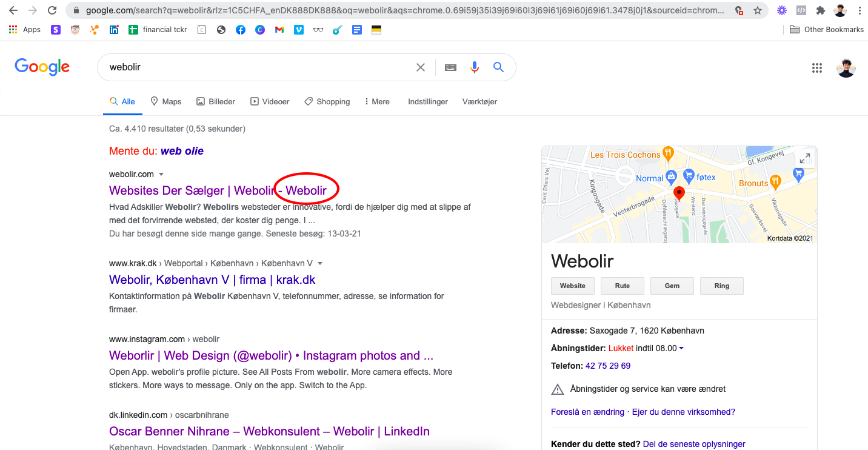Open the code brackets extension icon

[x=801, y=10]
